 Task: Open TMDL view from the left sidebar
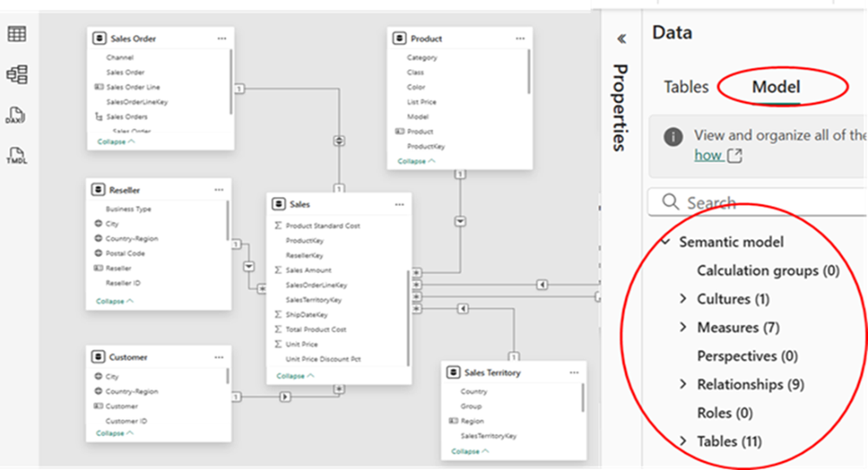point(17,155)
